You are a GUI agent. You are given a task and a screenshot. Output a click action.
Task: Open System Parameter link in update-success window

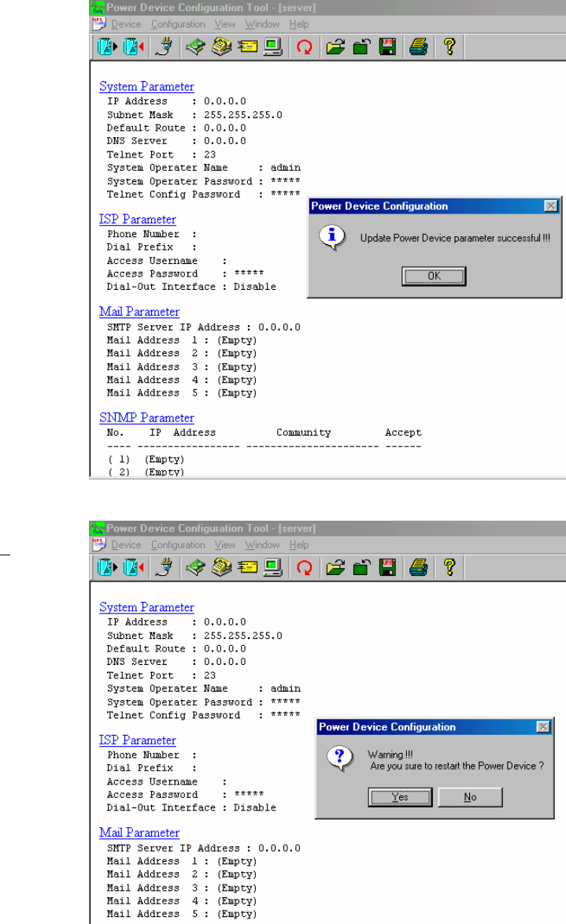pyautogui.click(x=146, y=87)
